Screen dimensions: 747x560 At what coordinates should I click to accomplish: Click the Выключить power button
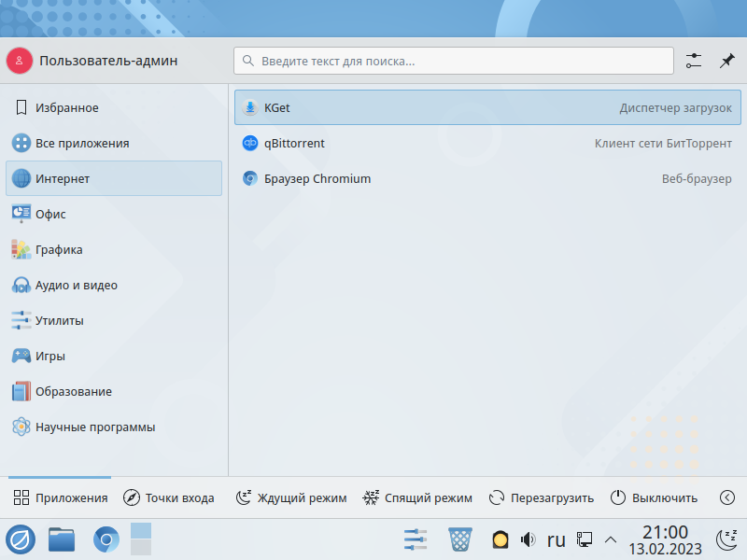click(654, 497)
